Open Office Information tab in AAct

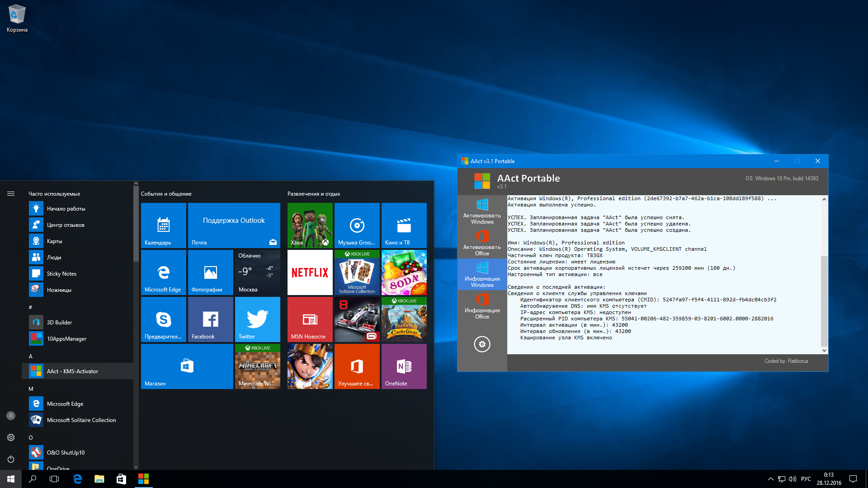(x=482, y=306)
